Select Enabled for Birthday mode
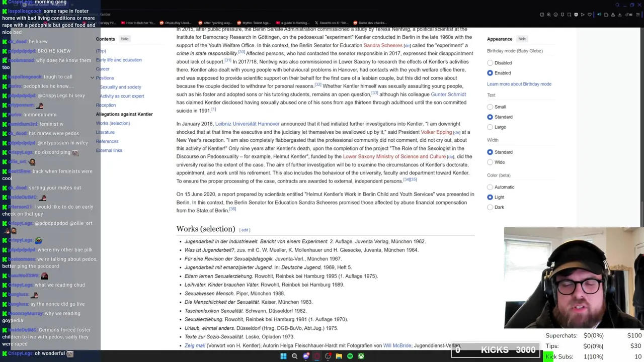 coord(490,73)
